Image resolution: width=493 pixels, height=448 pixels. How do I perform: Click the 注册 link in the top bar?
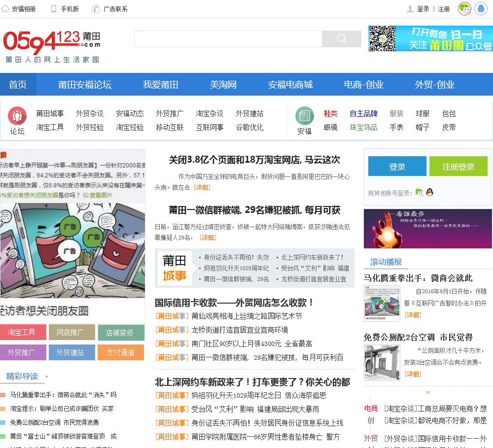444,9
